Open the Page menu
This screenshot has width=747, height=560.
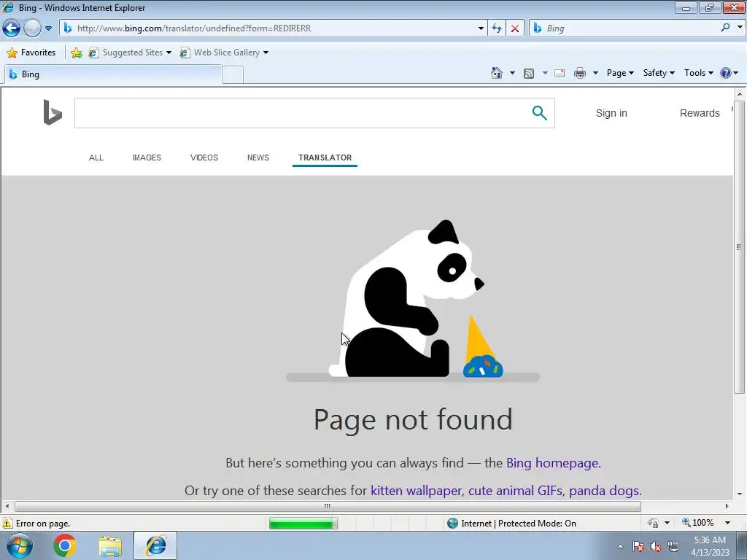[x=620, y=73]
